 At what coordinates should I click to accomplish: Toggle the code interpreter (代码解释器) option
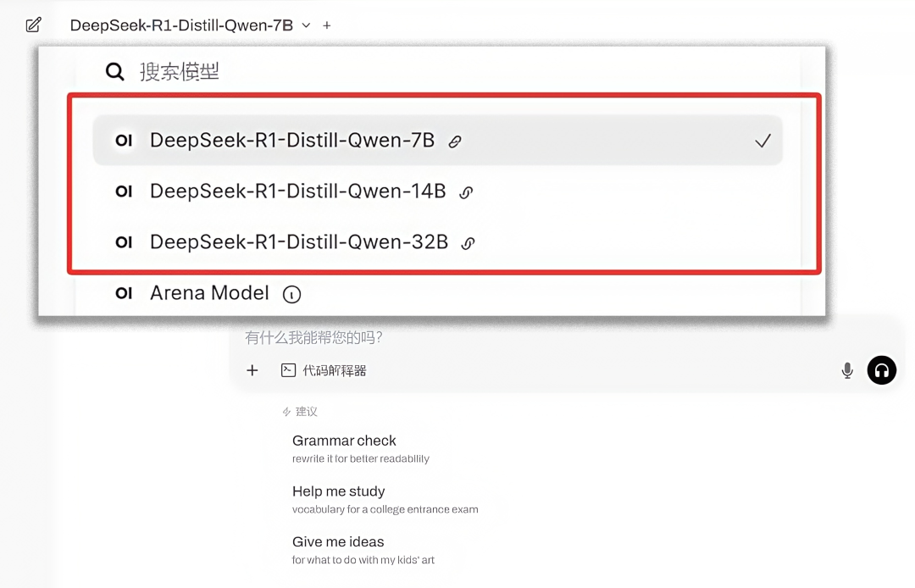324,370
